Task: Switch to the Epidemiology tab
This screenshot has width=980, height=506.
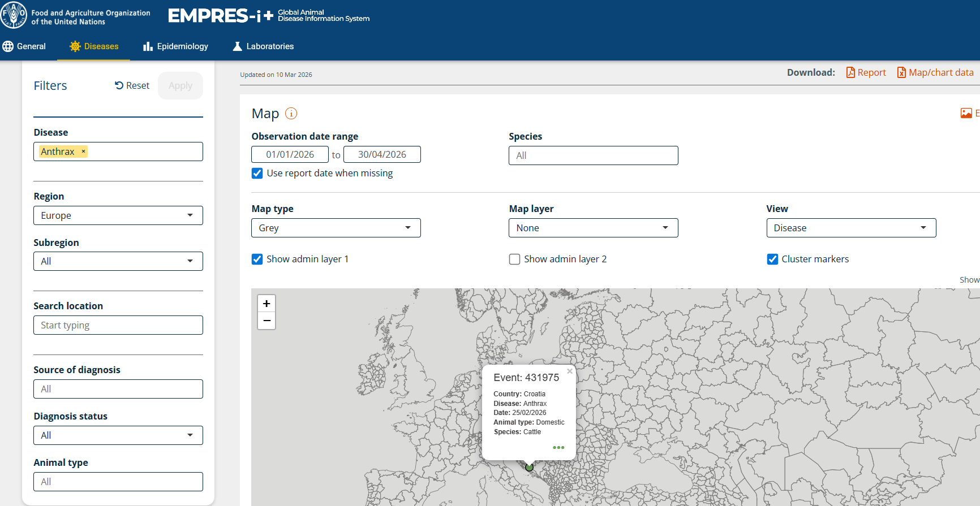Action: coord(175,46)
